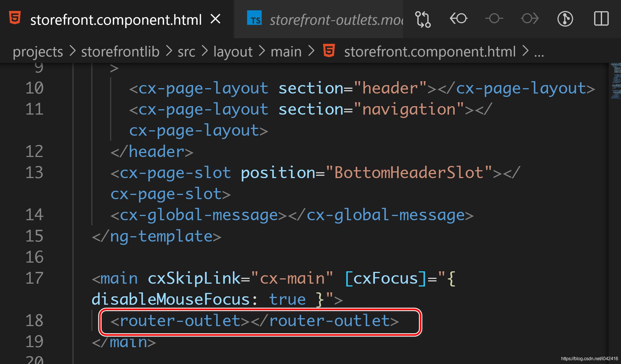621x364 pixels.
Task: Click the HTML5 file icon in tab
Action: (15, 18)
